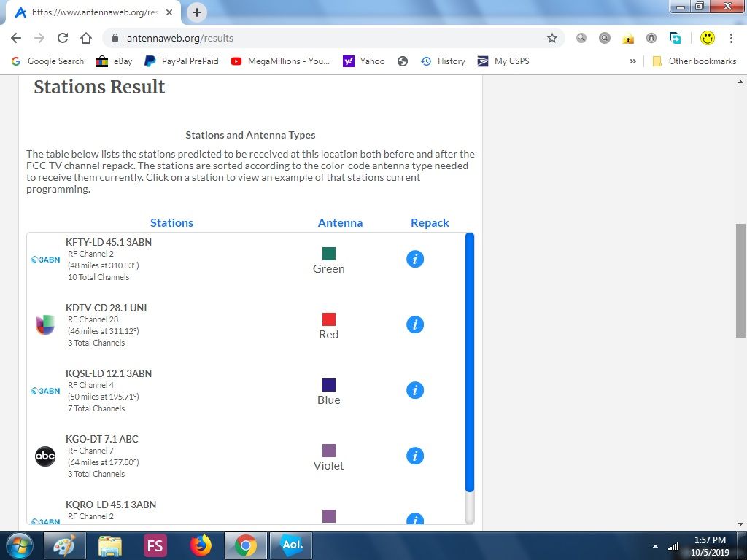Expand hidden bookmarks with double chevron
Screen dimensions: 747x560
(x=632, y=61)
